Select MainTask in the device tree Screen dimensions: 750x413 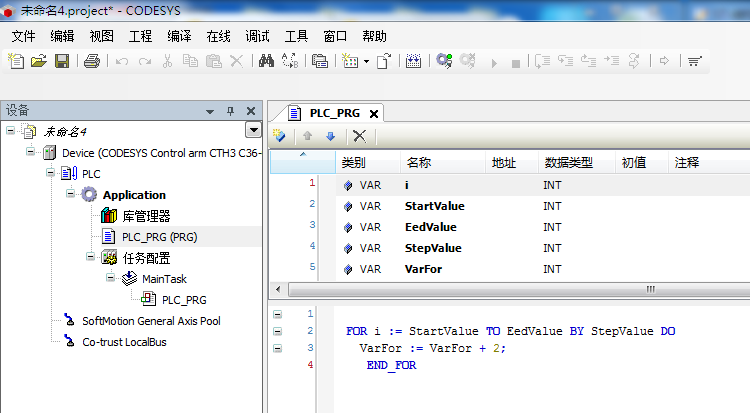click(164, 279)
